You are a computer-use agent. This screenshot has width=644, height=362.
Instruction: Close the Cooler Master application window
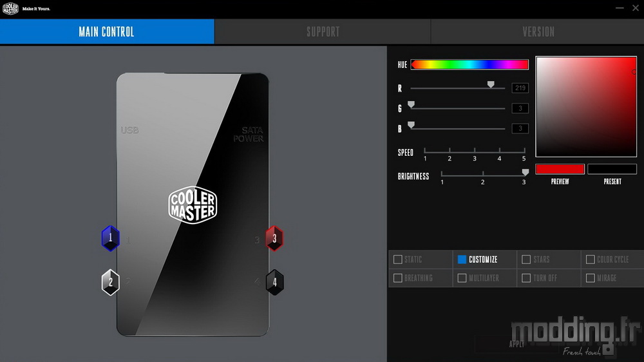tap(636, 8)
